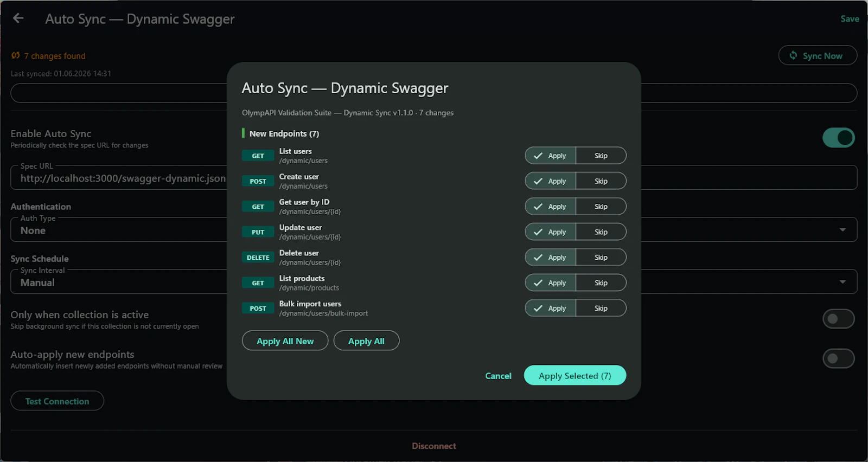The image size is (868, 462).
Task: Click the Sync Now button
Action: [x=818, y=56]
